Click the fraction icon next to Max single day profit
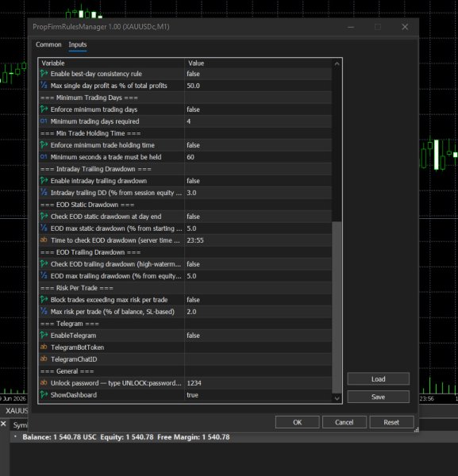 pos(44,86)
